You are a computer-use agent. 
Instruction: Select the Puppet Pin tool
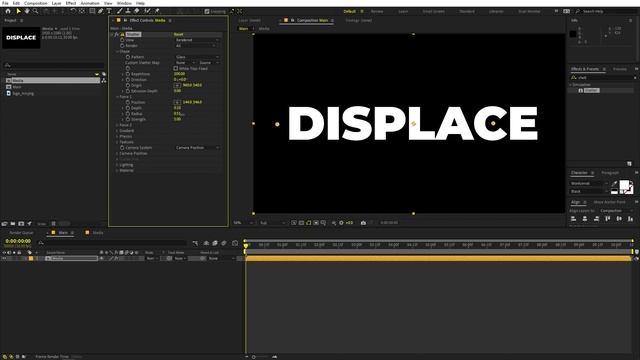point(157,11)
